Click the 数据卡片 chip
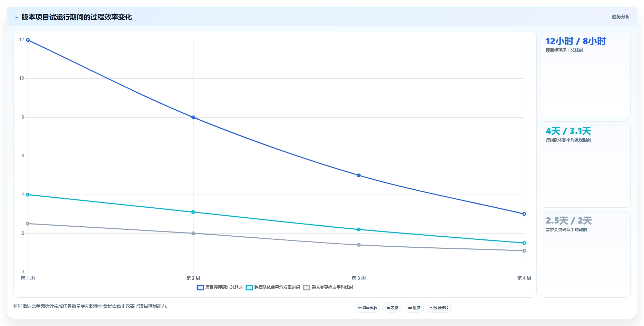644x326 pixels. tap(439, 308)
